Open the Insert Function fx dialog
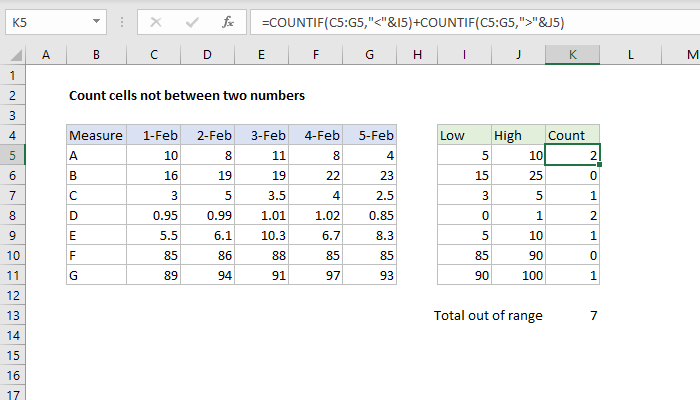This screenshot has height=400, width=700. click(x=228, y=22)
